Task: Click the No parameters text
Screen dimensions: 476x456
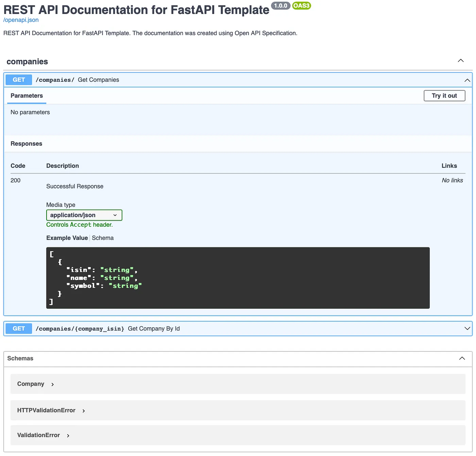Action: point(30,112)
